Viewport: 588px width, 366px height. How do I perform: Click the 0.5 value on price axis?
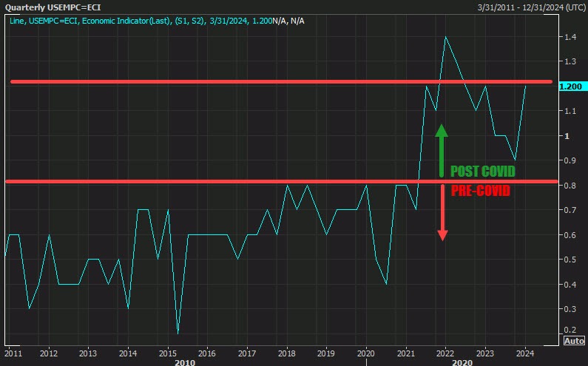click(568, 260)
